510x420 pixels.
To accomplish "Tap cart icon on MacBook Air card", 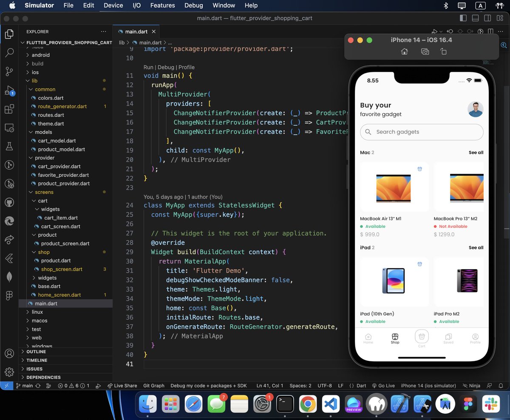I will 419,169.
